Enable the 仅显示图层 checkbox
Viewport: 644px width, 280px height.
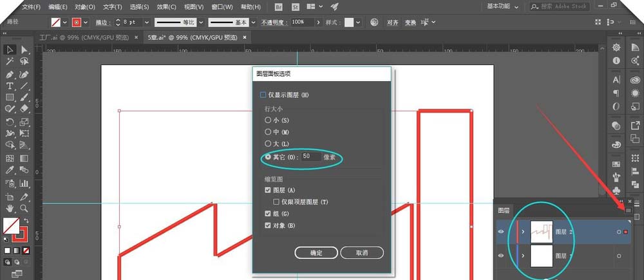[x=263, y=95]
